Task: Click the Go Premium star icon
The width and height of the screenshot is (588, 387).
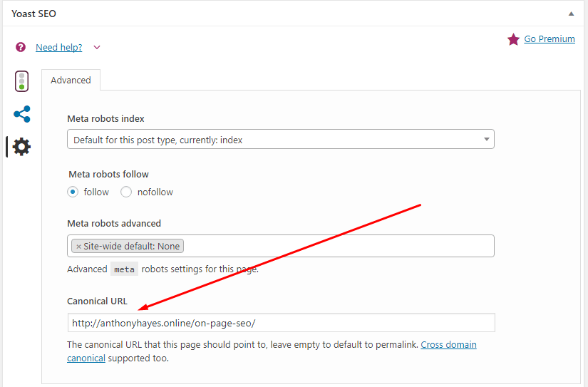Action: point(513,39)
